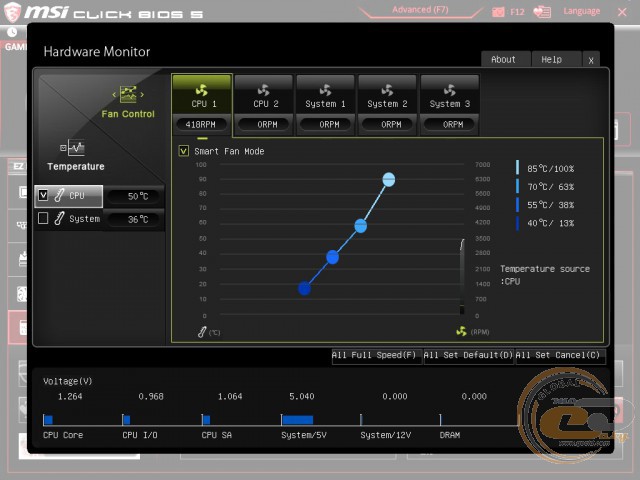The width and height of the screenshot is (640, 480).
Task: Click the 418RPM readout under CPU 1
Action: tap(200, 124)
